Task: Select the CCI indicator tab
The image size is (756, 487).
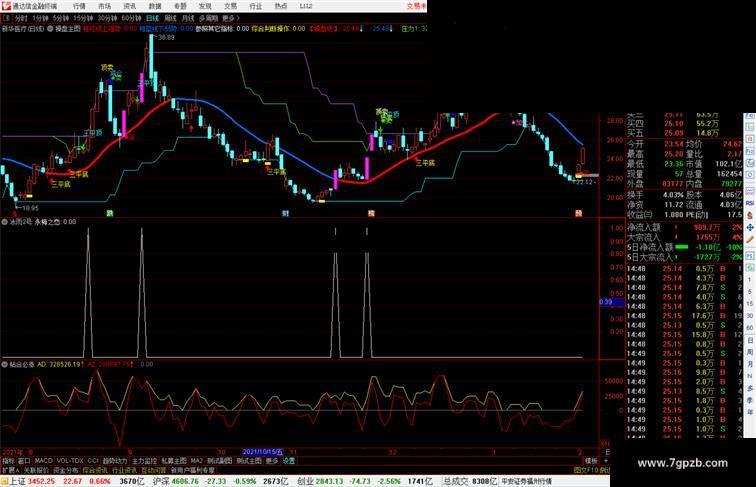Action: 93,461
